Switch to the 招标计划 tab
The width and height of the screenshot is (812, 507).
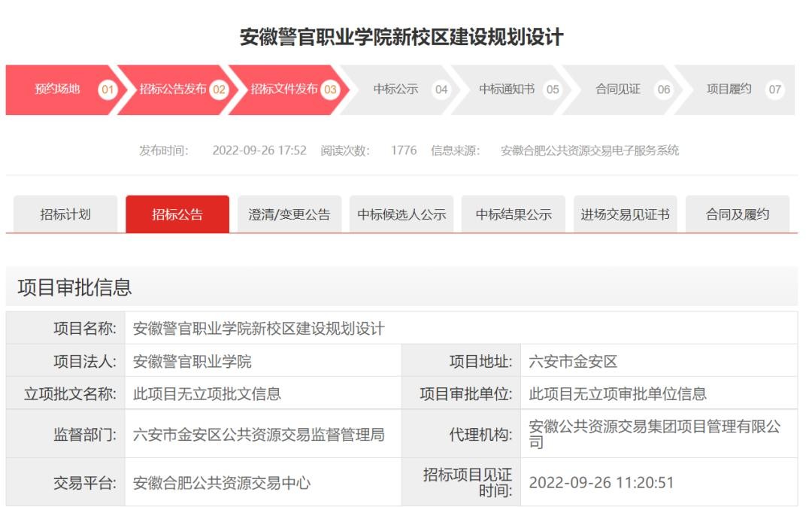coord(65,214)
